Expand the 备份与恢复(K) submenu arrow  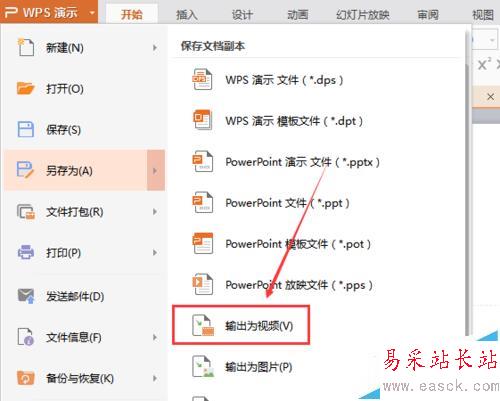(x=155, y=378)
